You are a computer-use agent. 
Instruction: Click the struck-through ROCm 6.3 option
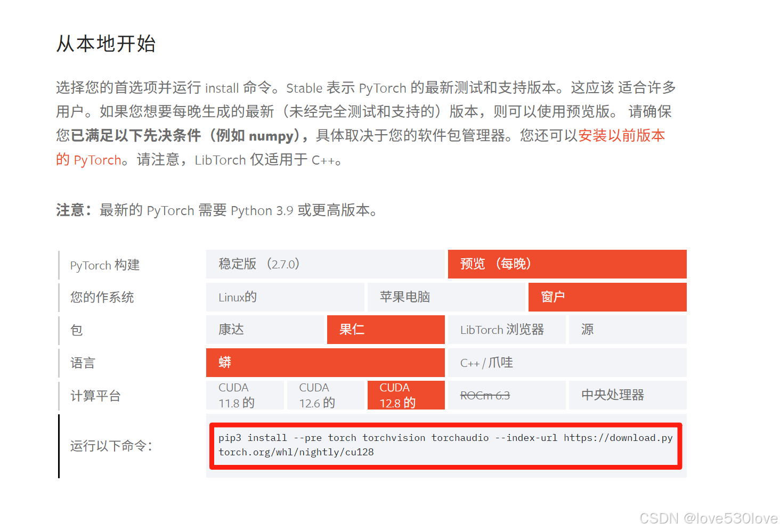(507, 395)
